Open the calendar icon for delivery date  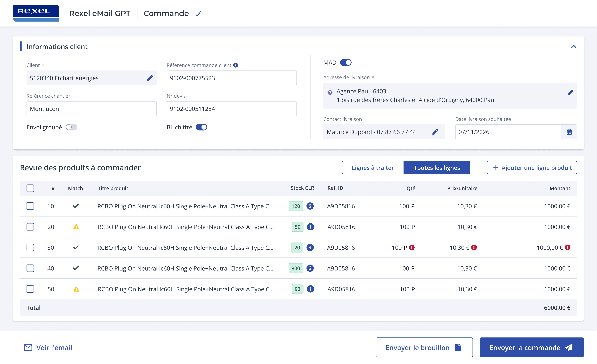pyautogui.click(x=569, y=132)
